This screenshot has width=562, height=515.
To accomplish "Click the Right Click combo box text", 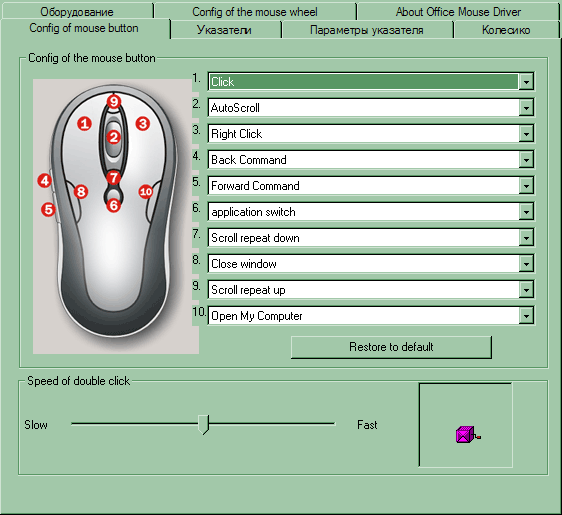I will tap(237, 134).
